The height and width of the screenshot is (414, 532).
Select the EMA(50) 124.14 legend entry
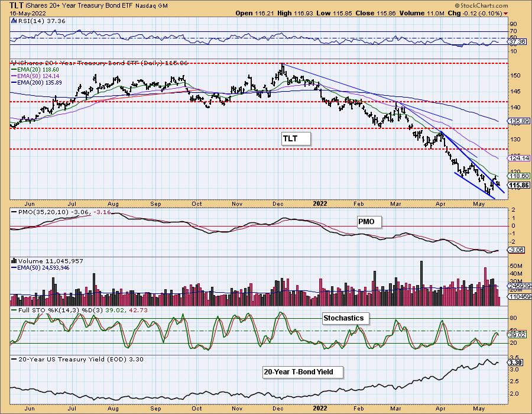click(x=35, y=76)
